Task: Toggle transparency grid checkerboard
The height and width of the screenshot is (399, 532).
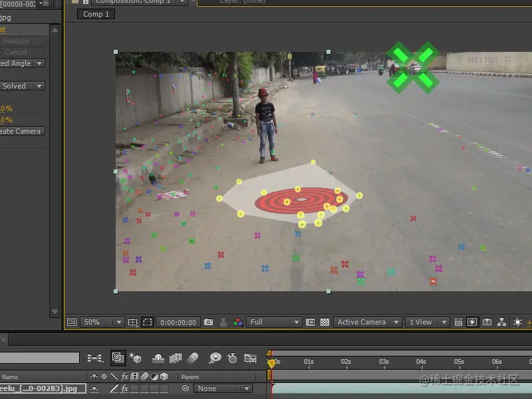Action: 325,322
